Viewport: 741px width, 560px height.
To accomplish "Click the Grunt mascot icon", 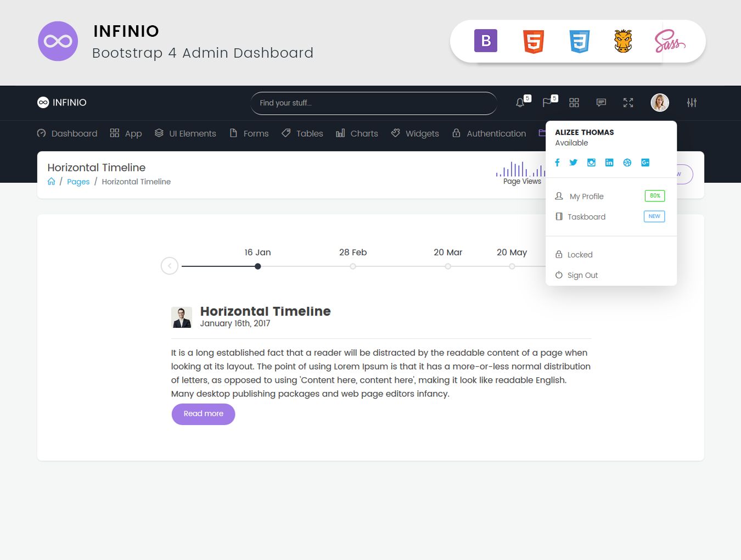I will coord(623,41).
